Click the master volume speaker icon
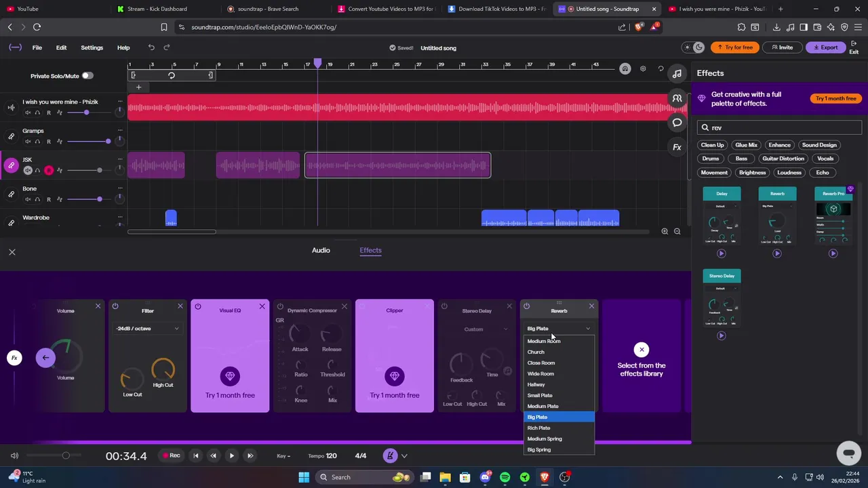 click(14, 455)
